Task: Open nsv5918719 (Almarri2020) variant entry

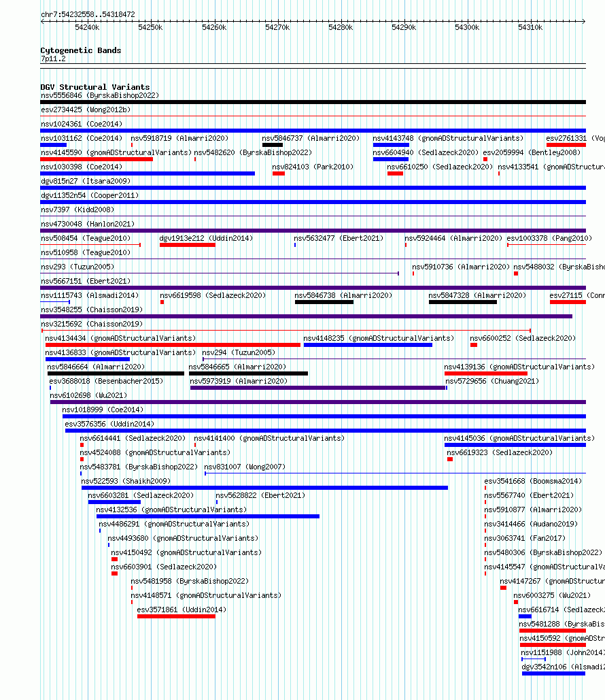Action: coord(179,138)
